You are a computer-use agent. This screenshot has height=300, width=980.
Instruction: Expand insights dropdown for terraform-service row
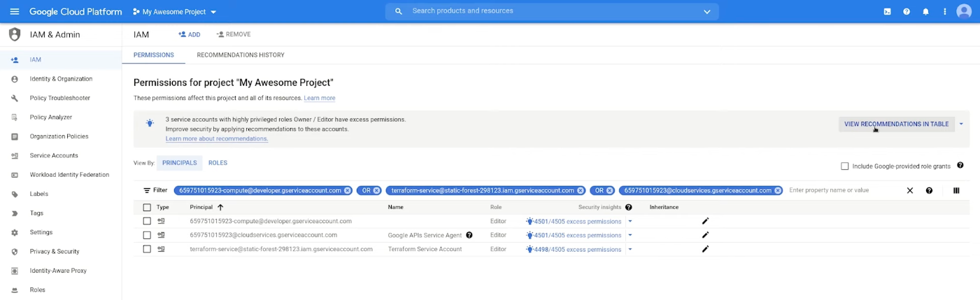(x=630, y=249)
